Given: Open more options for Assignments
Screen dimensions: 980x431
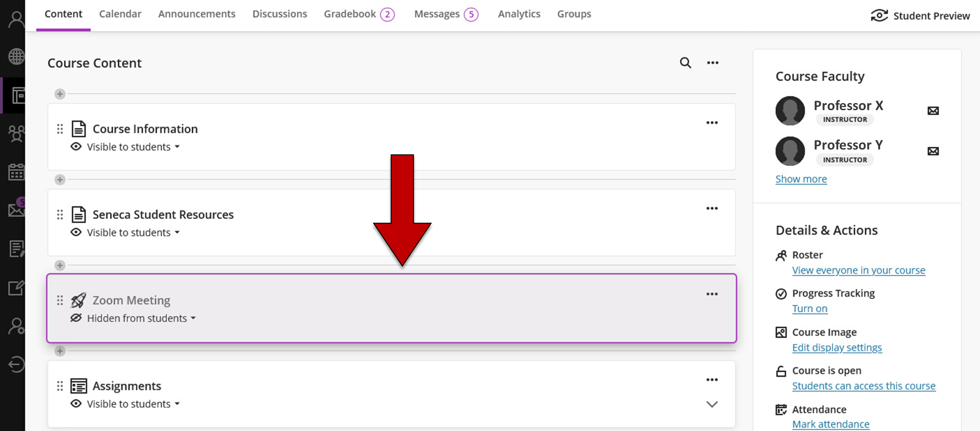Looking at the screenshot, I should click(x=712, y=380).
